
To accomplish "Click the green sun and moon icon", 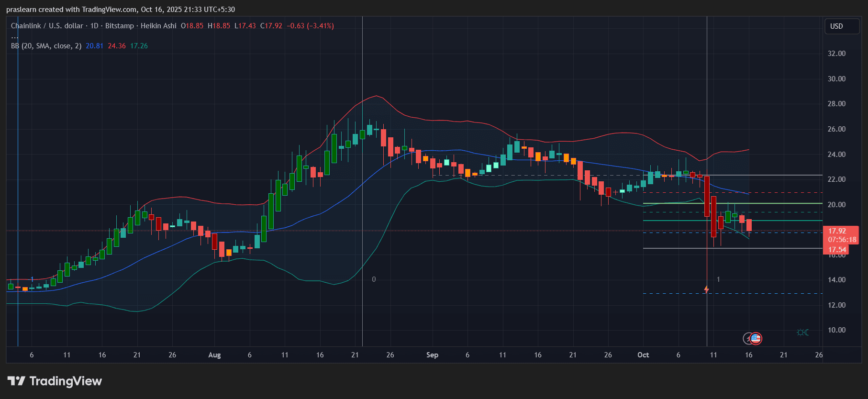I will point(802,332).
